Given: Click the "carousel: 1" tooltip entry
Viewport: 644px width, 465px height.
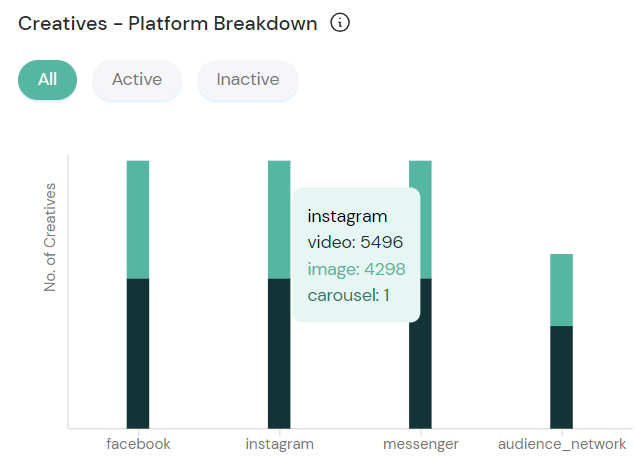Looking at the screenshot, I should coord(348,295).
